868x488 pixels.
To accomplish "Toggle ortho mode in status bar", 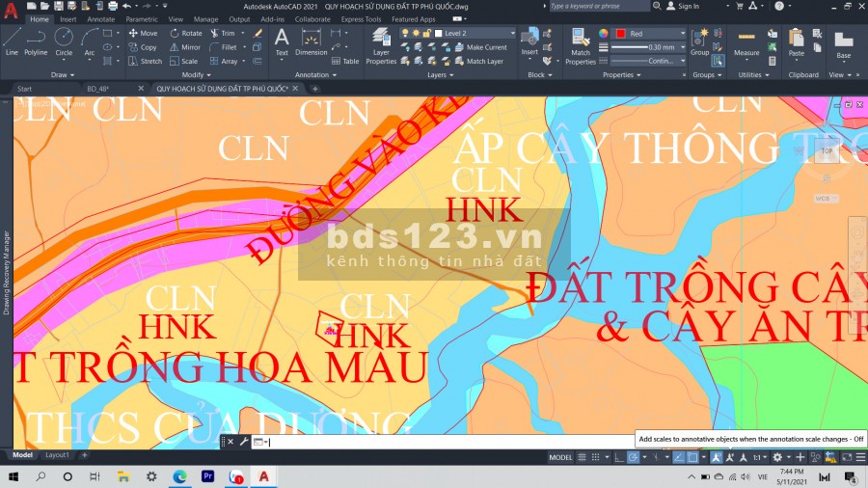I will click(619, 457).
